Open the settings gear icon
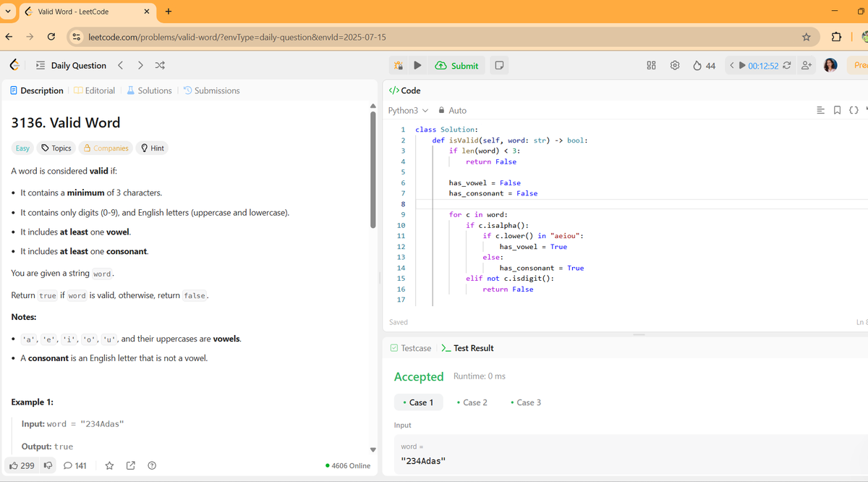Image resolution: width=868 pixels, height=482 pixels. (x=675, y=65)
